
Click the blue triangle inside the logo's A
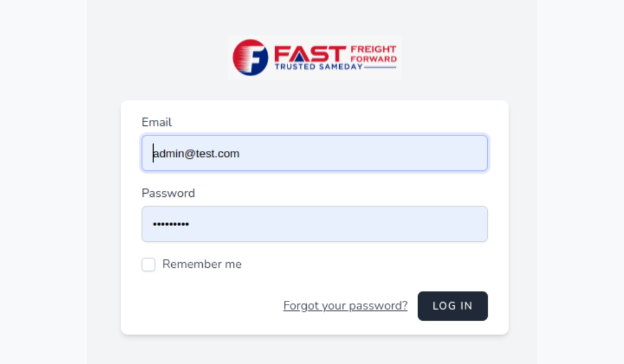(x=299, y=57)
